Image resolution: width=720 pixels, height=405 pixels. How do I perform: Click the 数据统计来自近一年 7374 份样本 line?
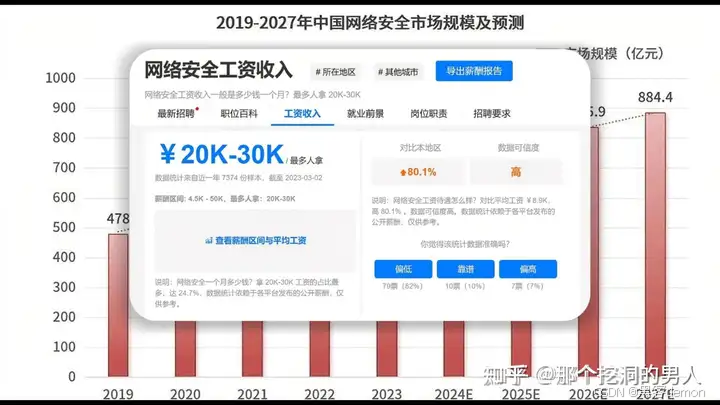(238, 178)
